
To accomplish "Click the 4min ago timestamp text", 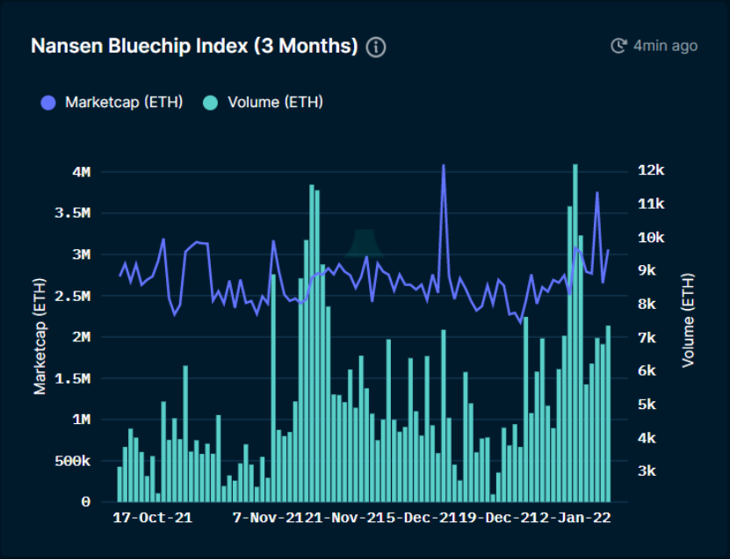I will click(x=665, y=46).
